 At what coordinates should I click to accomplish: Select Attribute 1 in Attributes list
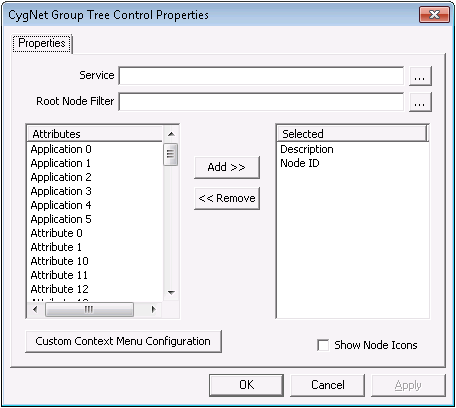click(x=56, y=247)
